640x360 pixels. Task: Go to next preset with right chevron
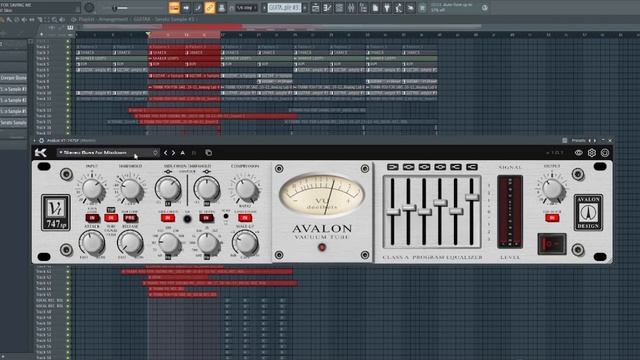pos(173,153)
